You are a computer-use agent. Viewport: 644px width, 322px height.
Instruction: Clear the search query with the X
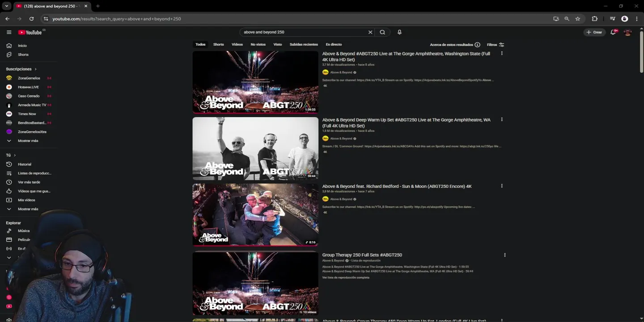370,32
